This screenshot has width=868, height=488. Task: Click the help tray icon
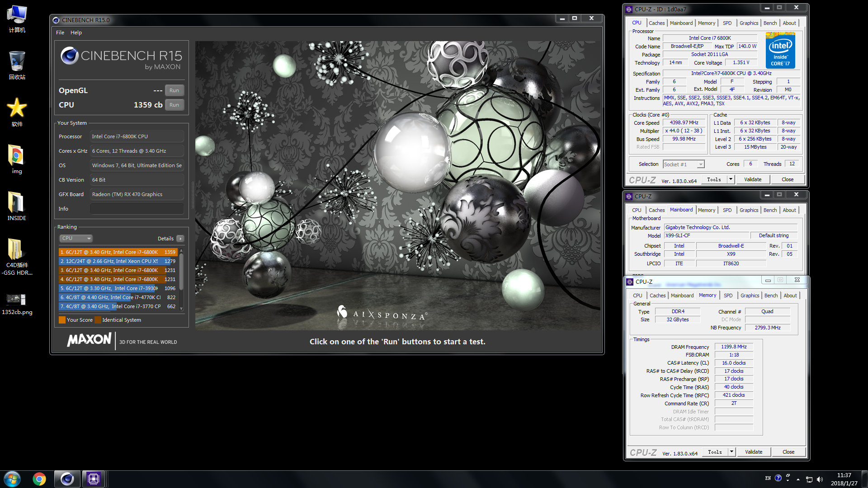(x=778, y=478)
